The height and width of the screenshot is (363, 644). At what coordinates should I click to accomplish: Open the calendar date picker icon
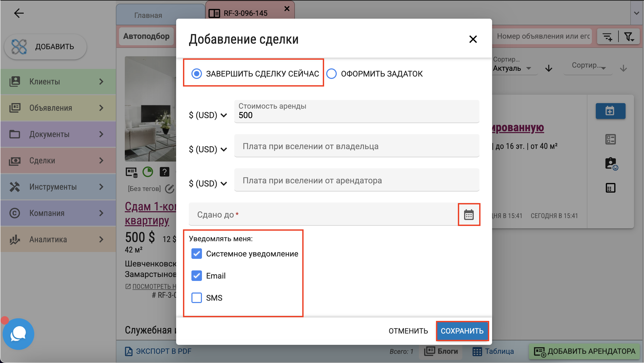(x=469, y=215)
